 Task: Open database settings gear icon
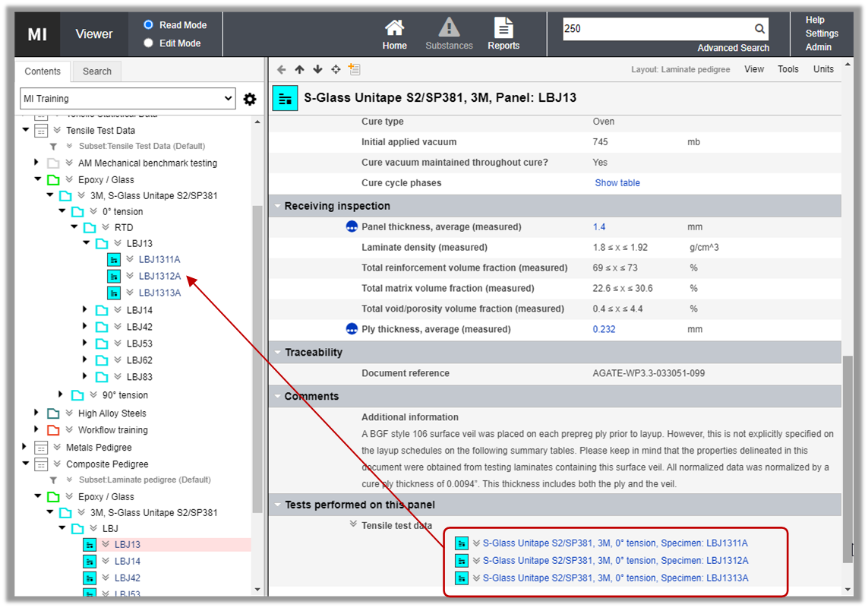pos(249,99)
